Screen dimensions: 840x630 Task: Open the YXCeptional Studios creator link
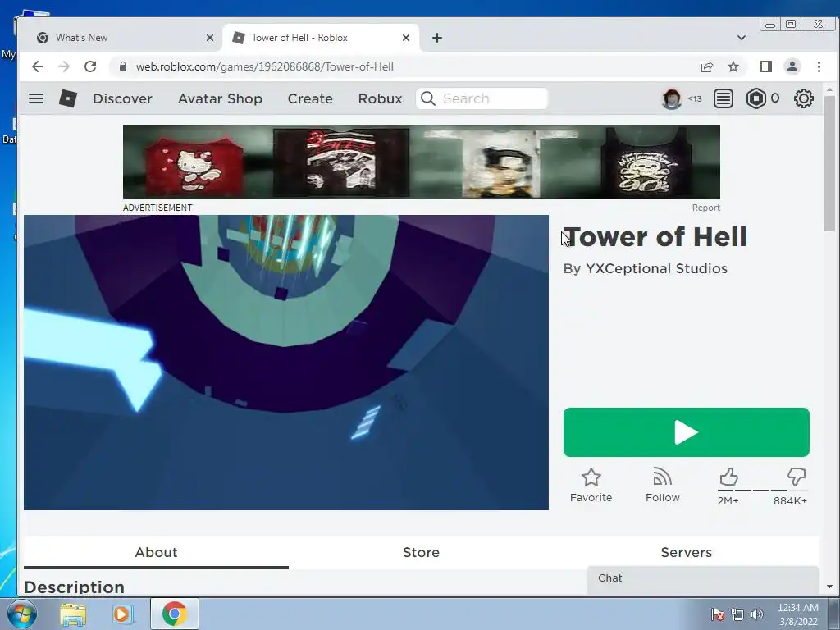656,268
